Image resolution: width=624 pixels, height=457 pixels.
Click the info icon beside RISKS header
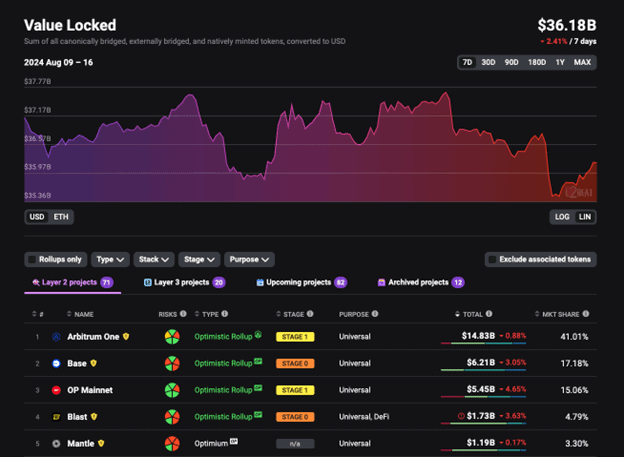183,314
